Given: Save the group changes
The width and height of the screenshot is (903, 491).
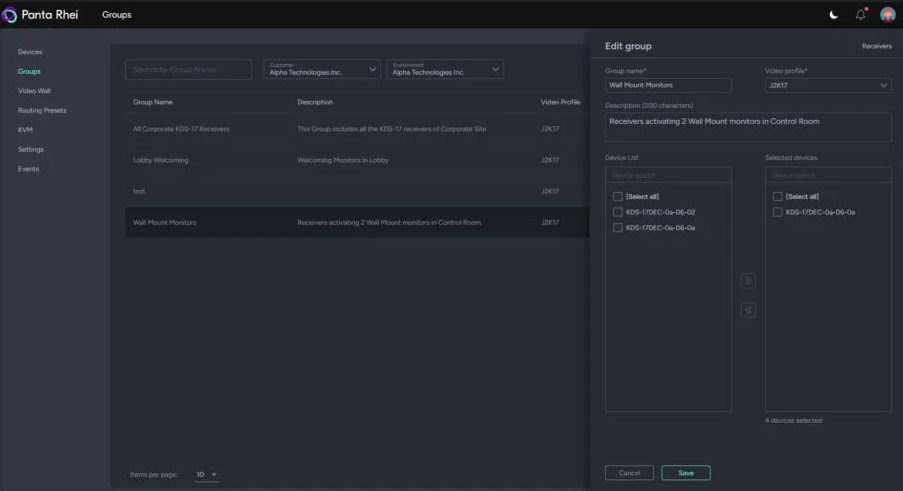Looking at the screenshot, I should click(x=686, y=473).
